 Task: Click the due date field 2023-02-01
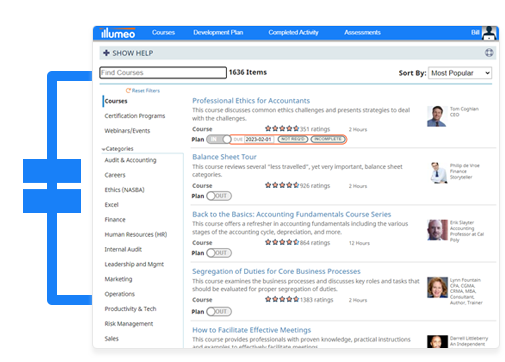[259, 139]
